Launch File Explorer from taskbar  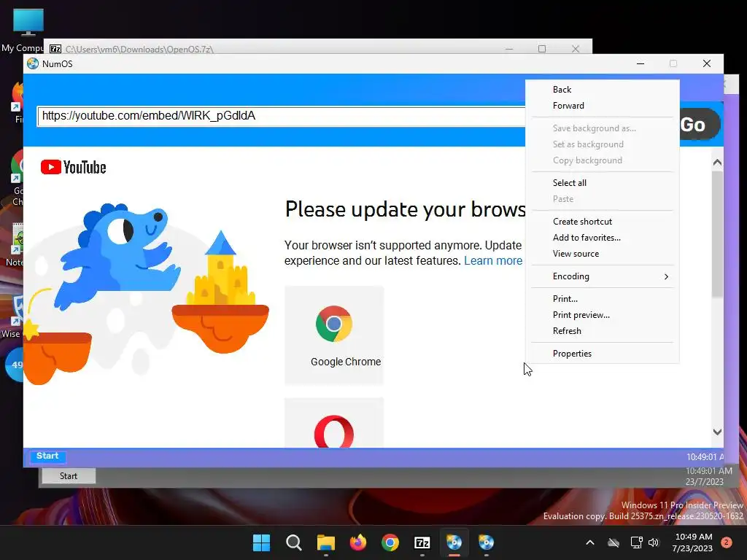(326, 542)
